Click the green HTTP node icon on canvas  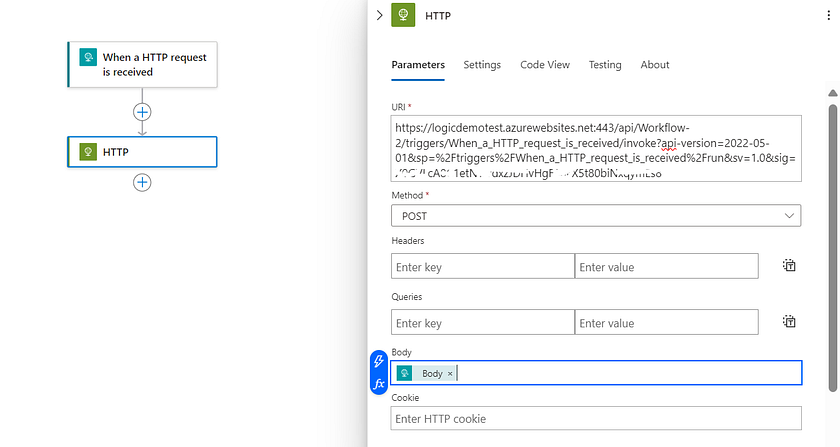click(x=86, y=152)
